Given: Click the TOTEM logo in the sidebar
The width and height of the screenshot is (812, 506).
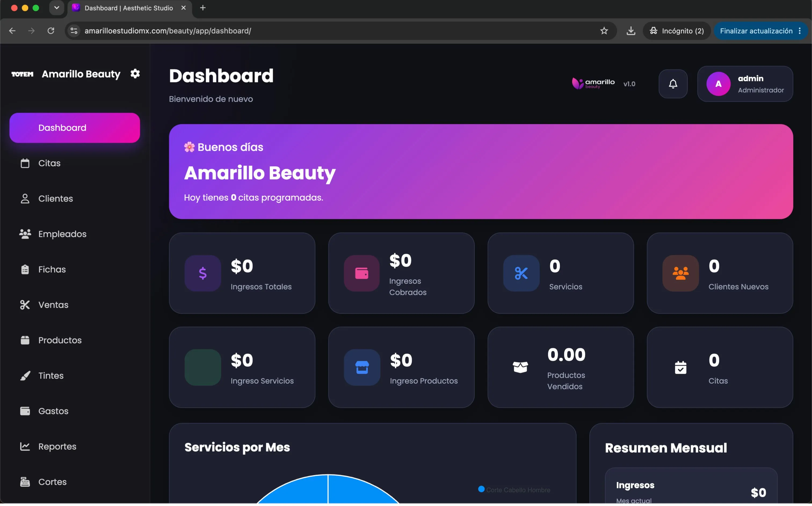Looking at the screenshot, I should point(23,74).
